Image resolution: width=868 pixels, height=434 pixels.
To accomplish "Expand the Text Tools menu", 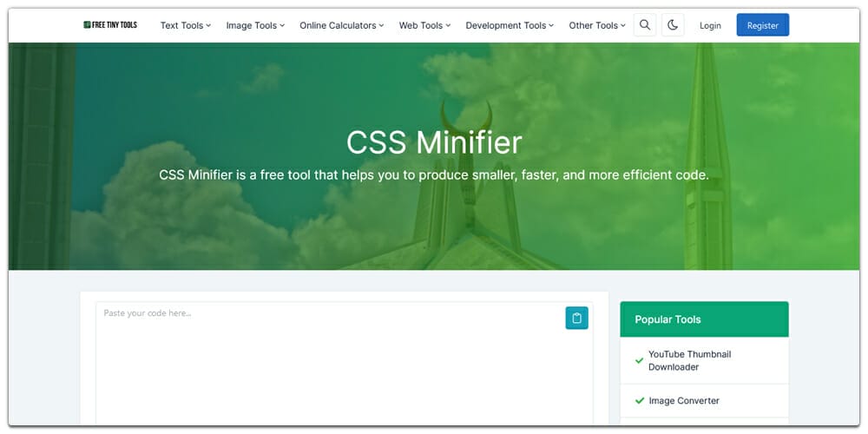I will point(186,25).
